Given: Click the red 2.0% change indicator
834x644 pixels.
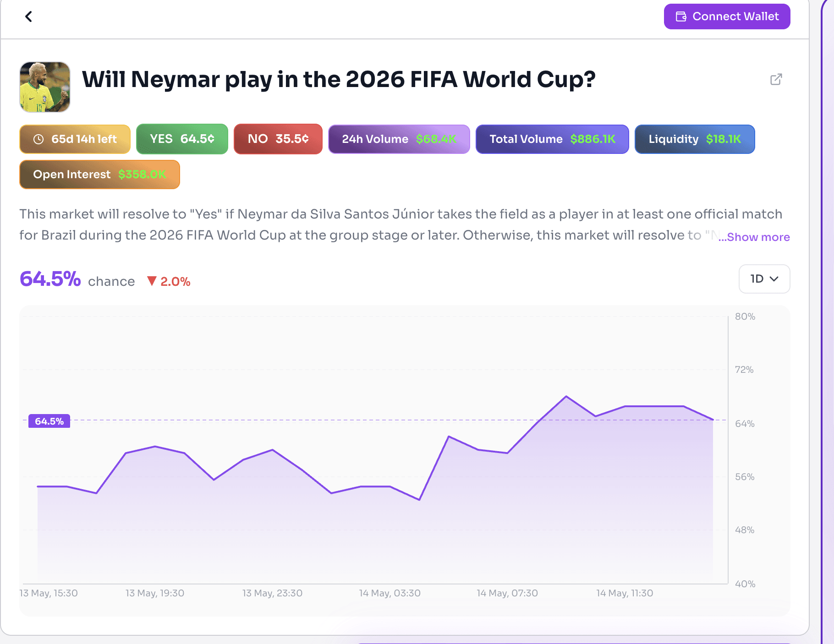Looking at the screenshot, I should click(169, 281).
